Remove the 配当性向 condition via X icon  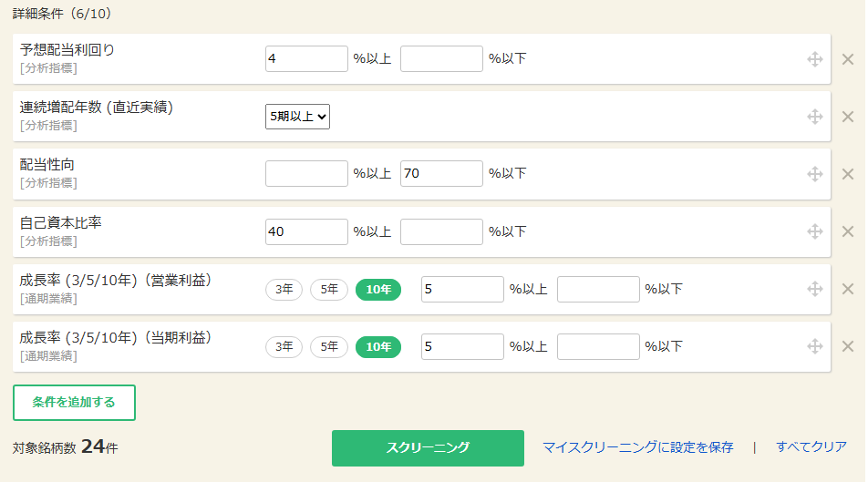point(847,174)
